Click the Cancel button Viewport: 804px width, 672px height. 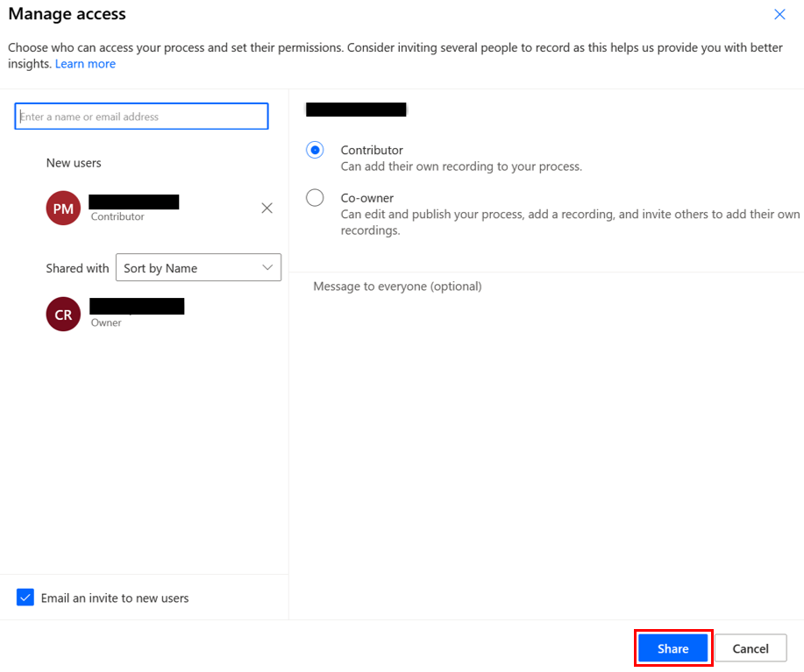point(751,648)
